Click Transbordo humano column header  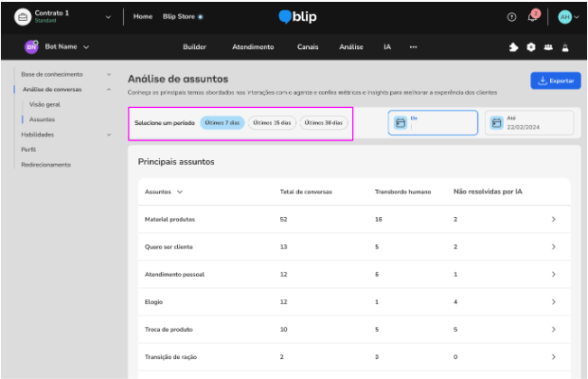(x=402, y=191)
